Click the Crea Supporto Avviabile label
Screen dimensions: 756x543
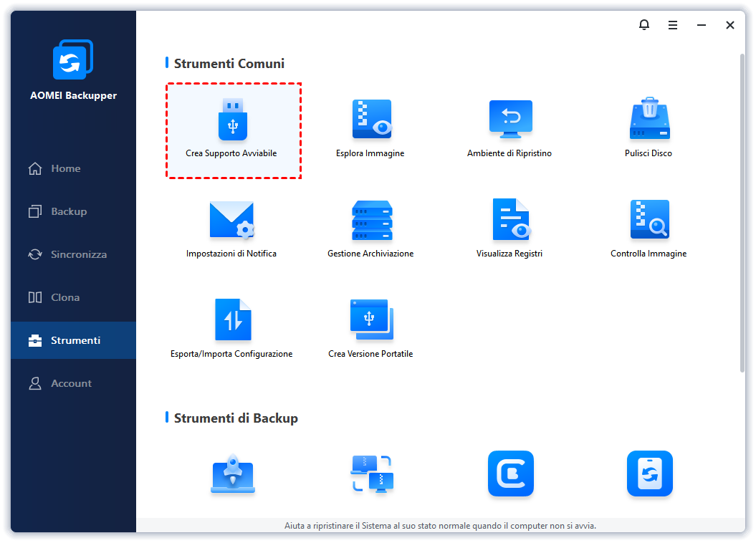click(231, 153)
